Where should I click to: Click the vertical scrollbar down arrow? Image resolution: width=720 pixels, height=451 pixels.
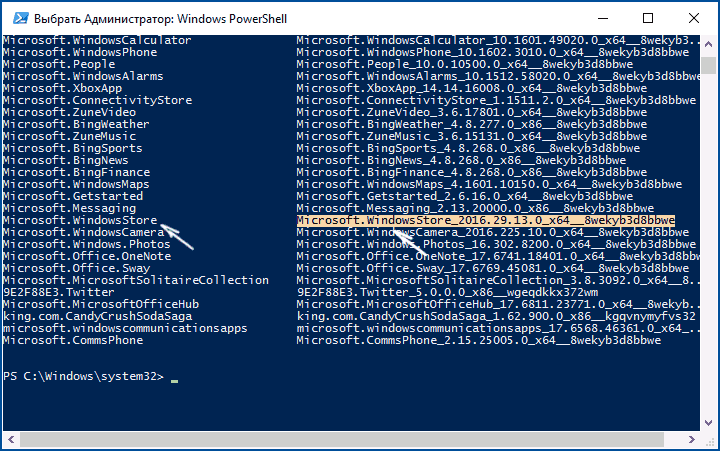click(x=709, y=423)
